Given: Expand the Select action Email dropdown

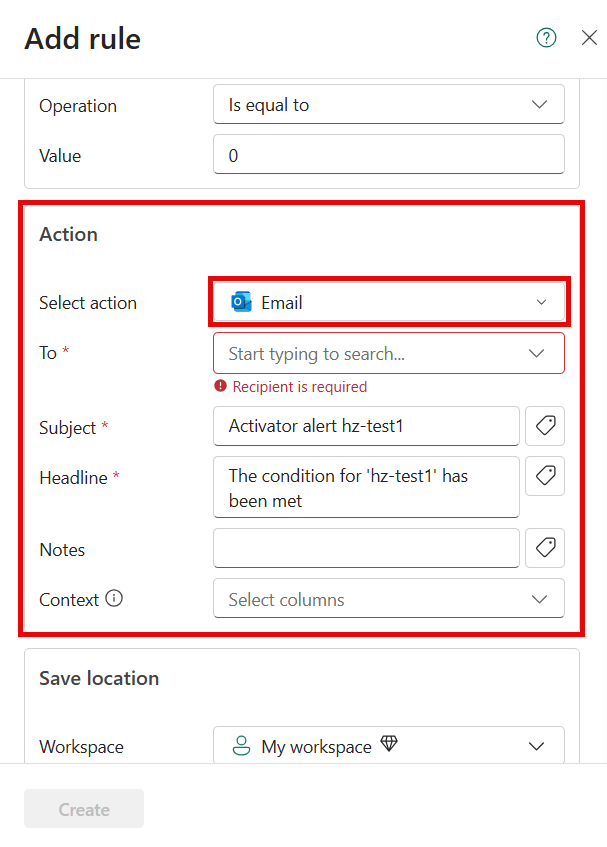Looking at the screenshot, I should click(x=389, y=302).
